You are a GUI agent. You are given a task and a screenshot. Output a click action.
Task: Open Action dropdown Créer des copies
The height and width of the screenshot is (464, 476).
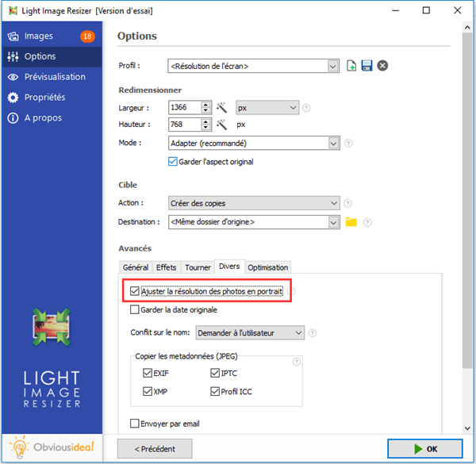(254, 203)
